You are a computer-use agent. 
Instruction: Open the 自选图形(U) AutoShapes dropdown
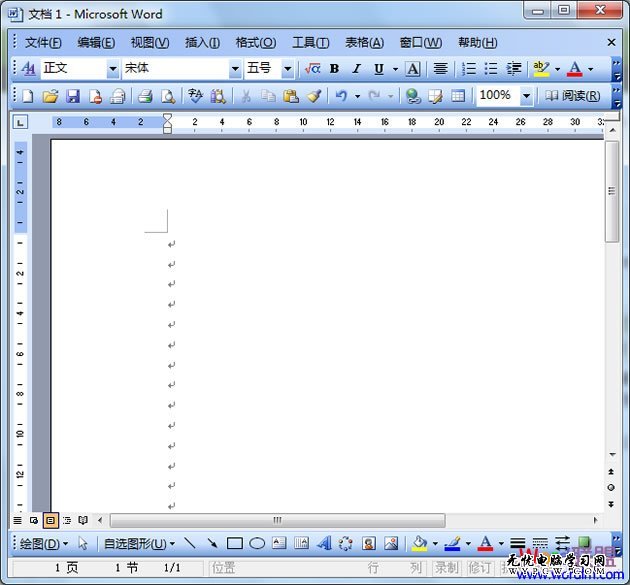(139, 544)
